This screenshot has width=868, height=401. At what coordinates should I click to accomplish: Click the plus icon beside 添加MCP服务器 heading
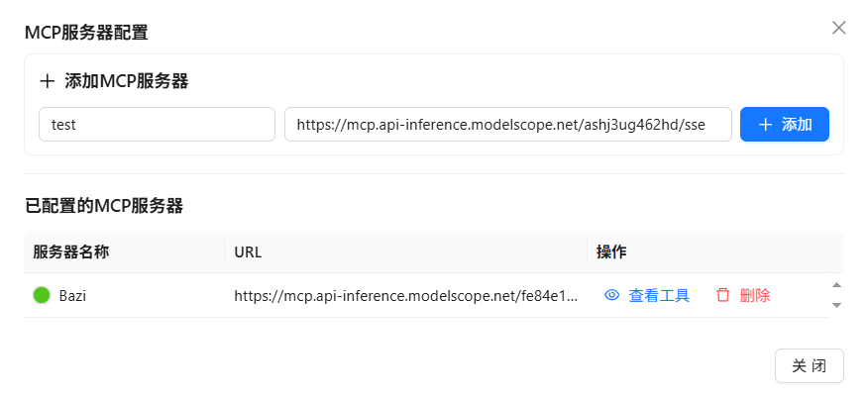[47, 81]
